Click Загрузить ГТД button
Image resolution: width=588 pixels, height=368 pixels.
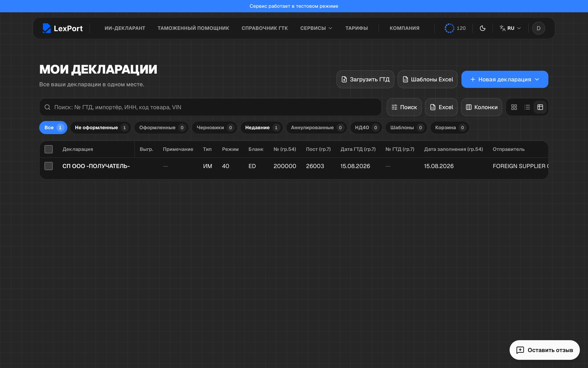point(365,79)
